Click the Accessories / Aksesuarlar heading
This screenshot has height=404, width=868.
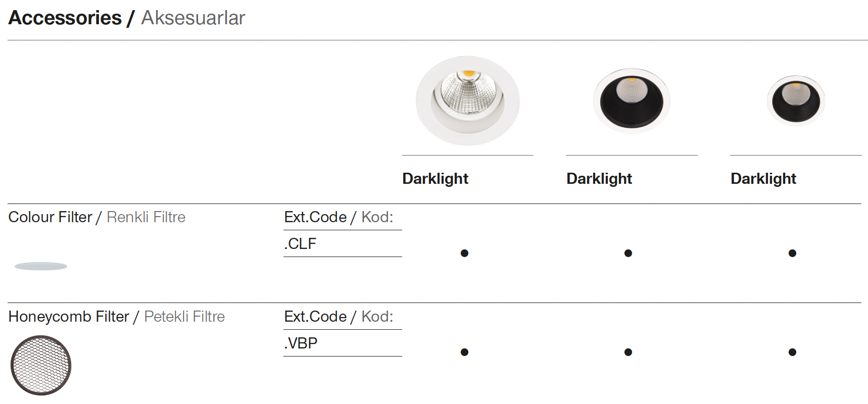coord(127,18)
